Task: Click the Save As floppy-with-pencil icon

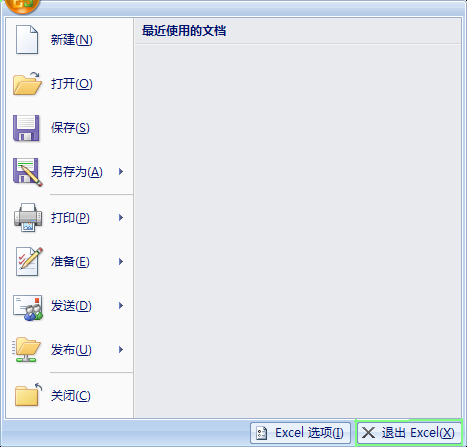Action: (x=28, y=172)
